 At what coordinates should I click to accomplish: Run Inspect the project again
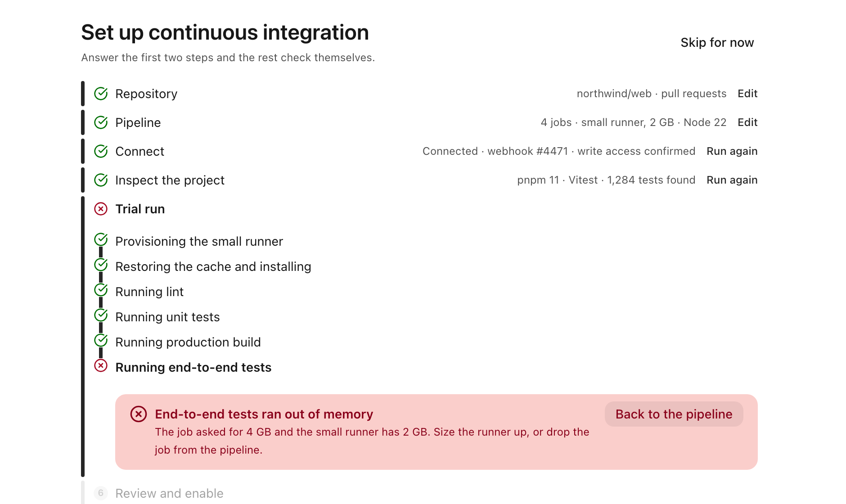pyautogui.click(x=732, y=180)
